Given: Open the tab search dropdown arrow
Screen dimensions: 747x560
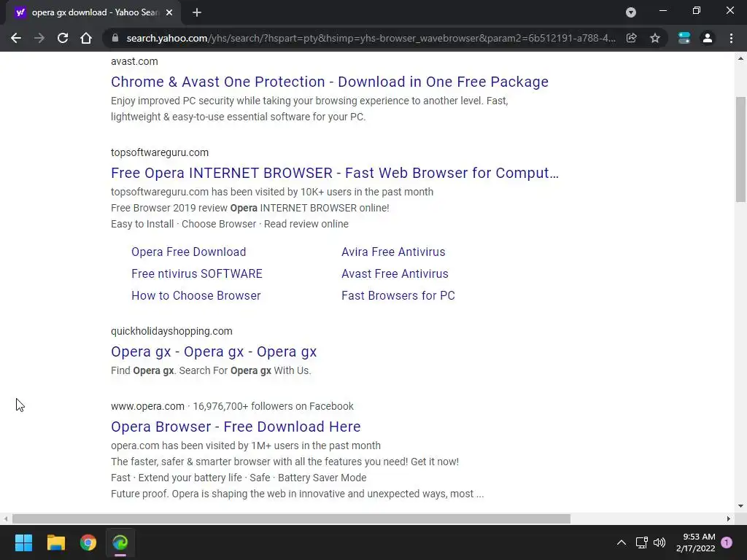Looking at the screenshot, I should point(631,12).
